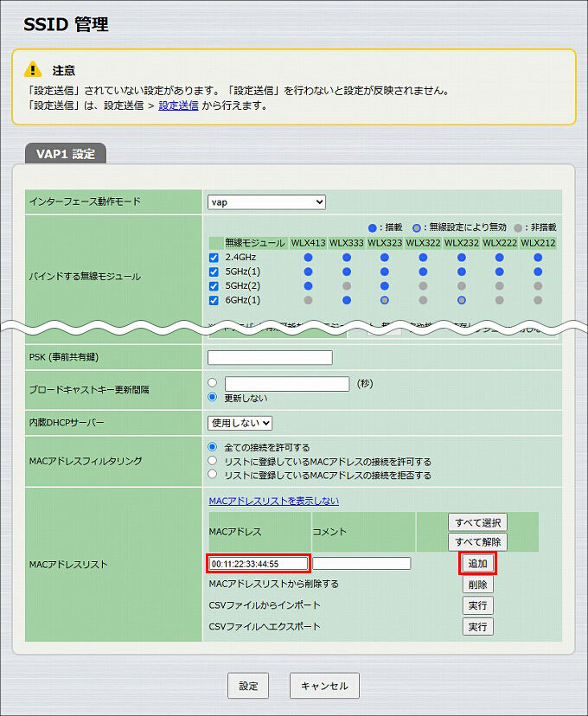
Task: Click the インターフェース動作モード label
Action: [x=85, y=201]
